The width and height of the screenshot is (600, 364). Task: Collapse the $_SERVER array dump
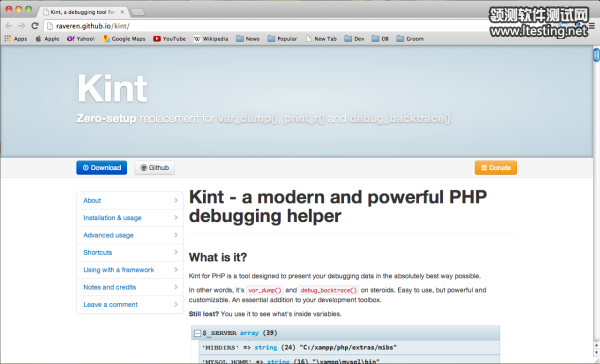[x=197, y=333]
